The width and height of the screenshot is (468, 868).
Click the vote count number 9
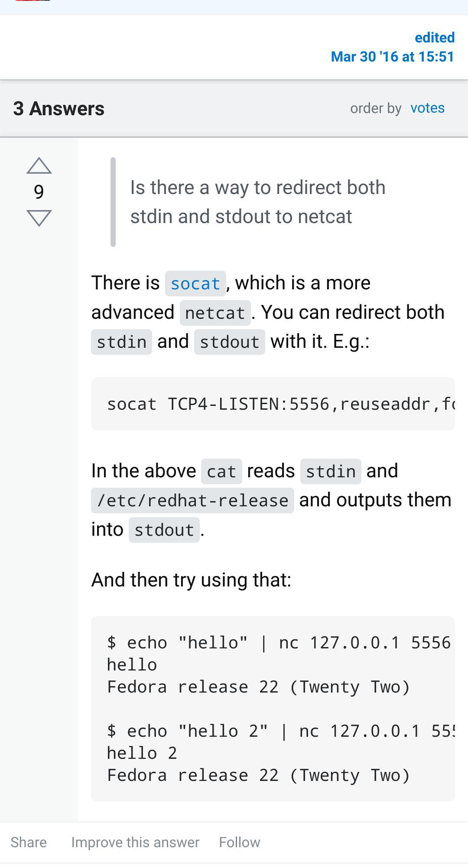39,192
